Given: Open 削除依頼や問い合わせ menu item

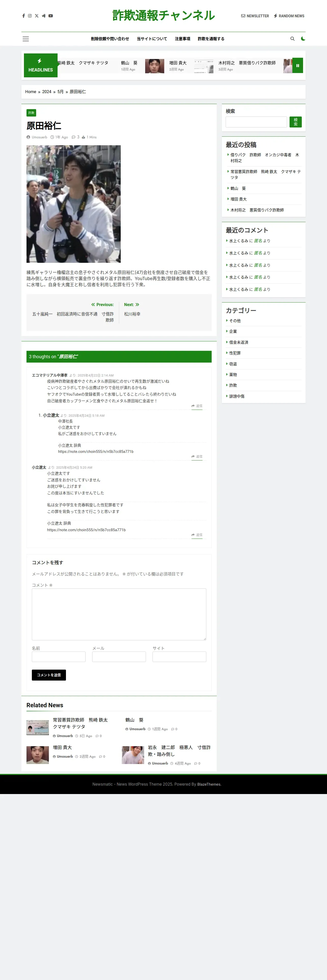Looking at the screenshot, I should point(110,39).
